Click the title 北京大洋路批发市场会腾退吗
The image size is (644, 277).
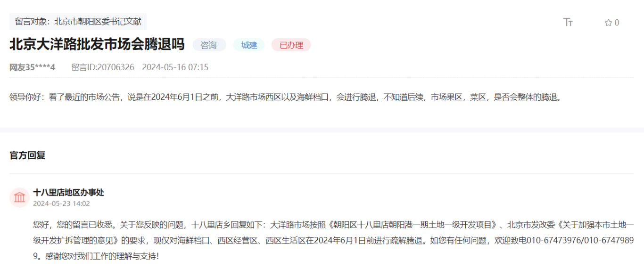click(x=97, y=44)
